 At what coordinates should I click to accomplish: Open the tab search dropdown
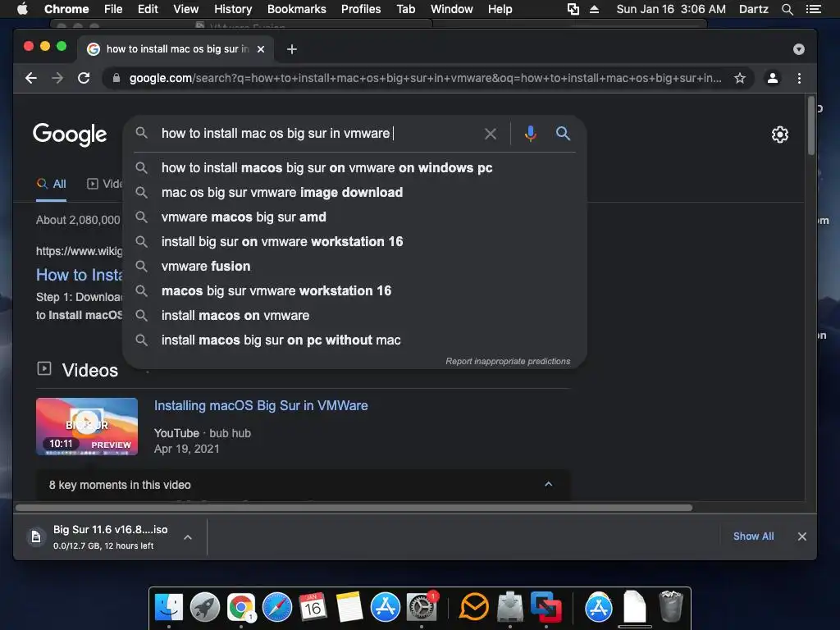coord(799,49)
